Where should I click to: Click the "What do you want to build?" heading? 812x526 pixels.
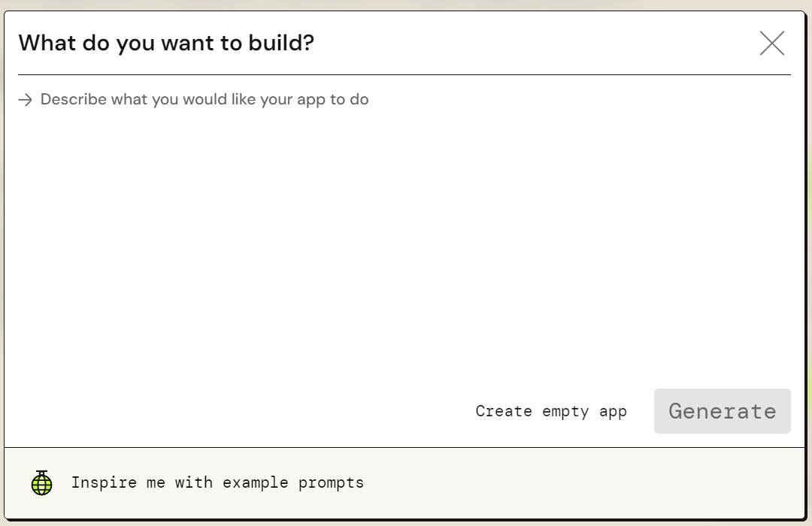pos(166,43)
